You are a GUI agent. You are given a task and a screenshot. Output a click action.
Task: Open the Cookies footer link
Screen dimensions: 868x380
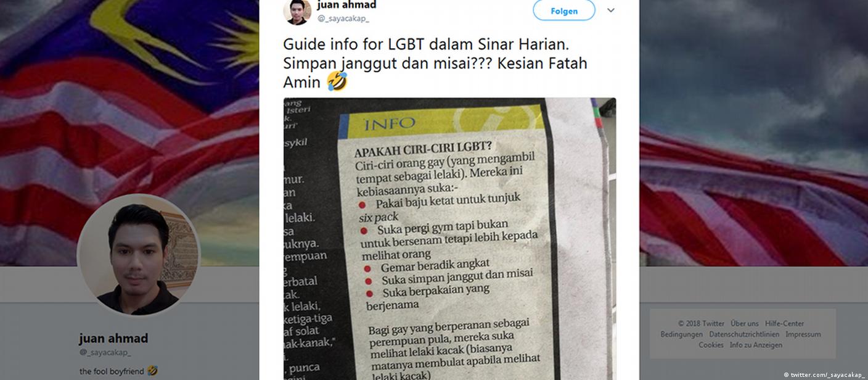(711, 345)
